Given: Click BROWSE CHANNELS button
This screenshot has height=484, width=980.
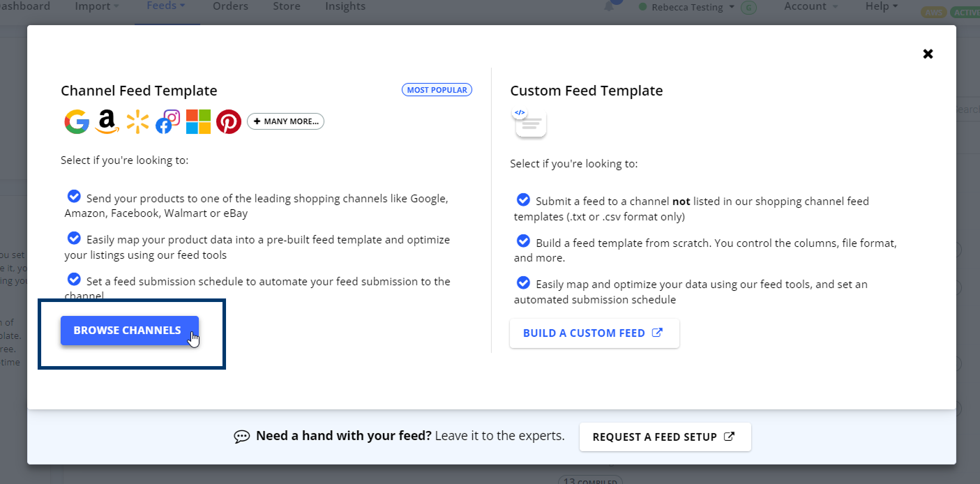Looking at the screenshot, I should click(130, 331).
